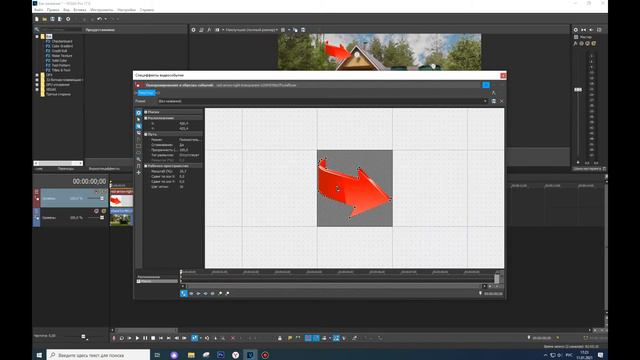Open project properties in the main toolbar
Image resolution: width=640 pixels, height=360 pixels.
coord(68,19)
